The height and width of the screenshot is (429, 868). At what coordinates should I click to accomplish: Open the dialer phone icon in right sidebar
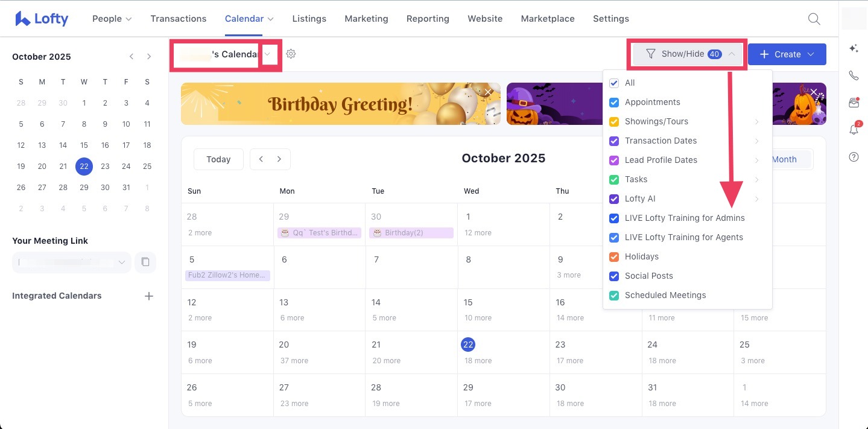854,75
